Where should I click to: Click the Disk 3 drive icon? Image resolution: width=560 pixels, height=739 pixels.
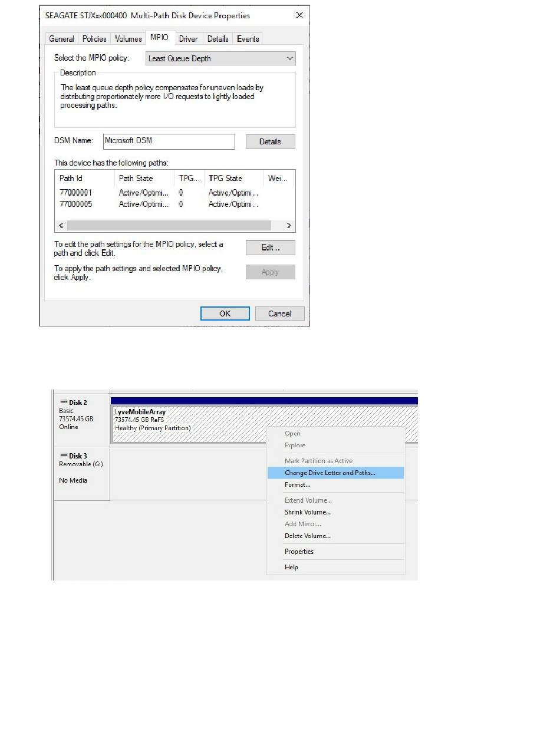coord(63,456)
